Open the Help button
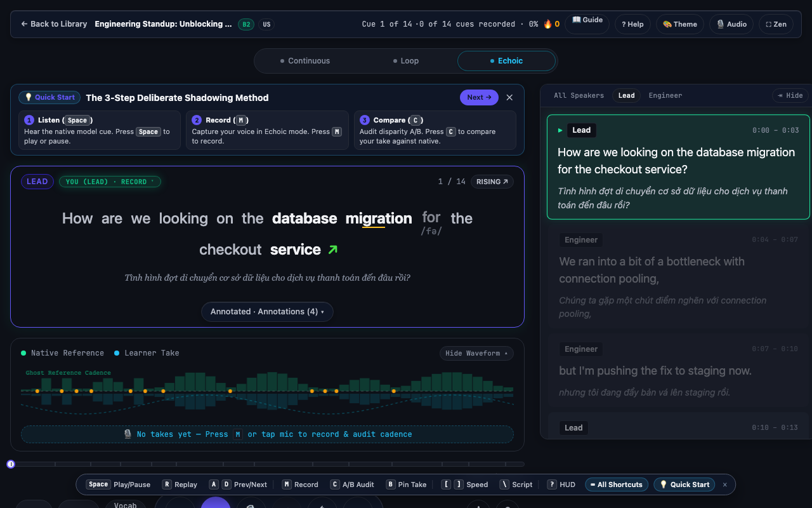 pyautogui.click(x=632, y=24)
